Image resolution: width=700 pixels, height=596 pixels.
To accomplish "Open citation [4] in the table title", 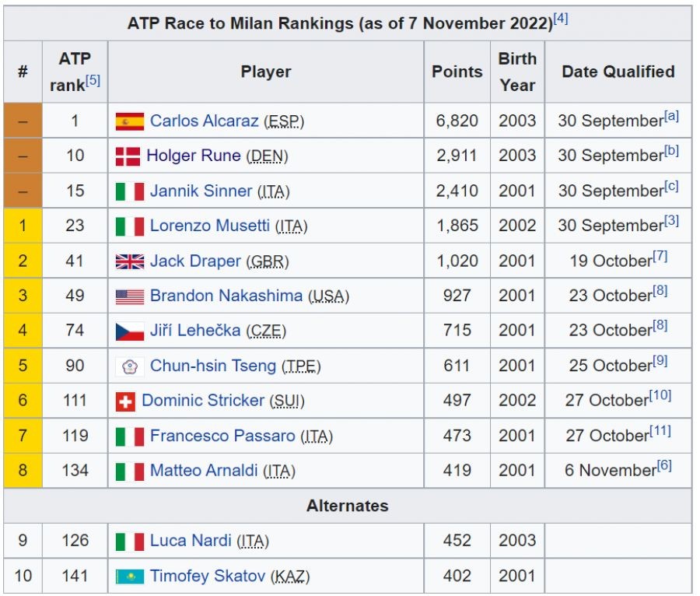I will (x=561, y=19).
